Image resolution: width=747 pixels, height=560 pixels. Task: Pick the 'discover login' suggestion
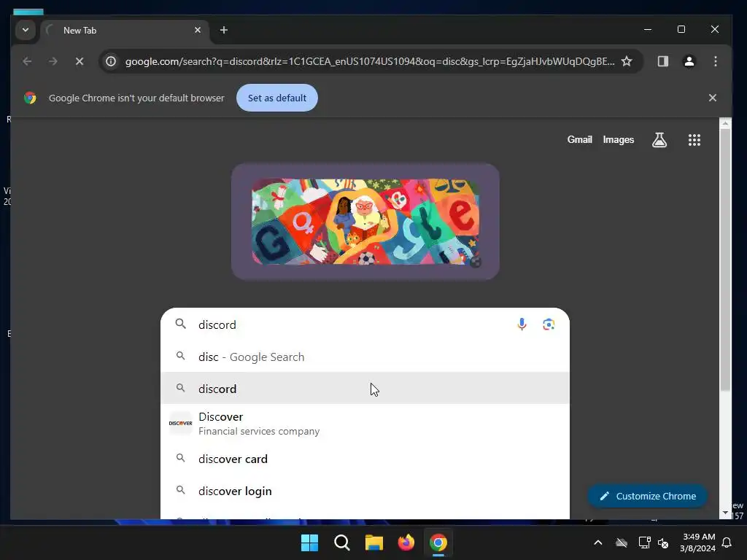click(x=365, y=491)
